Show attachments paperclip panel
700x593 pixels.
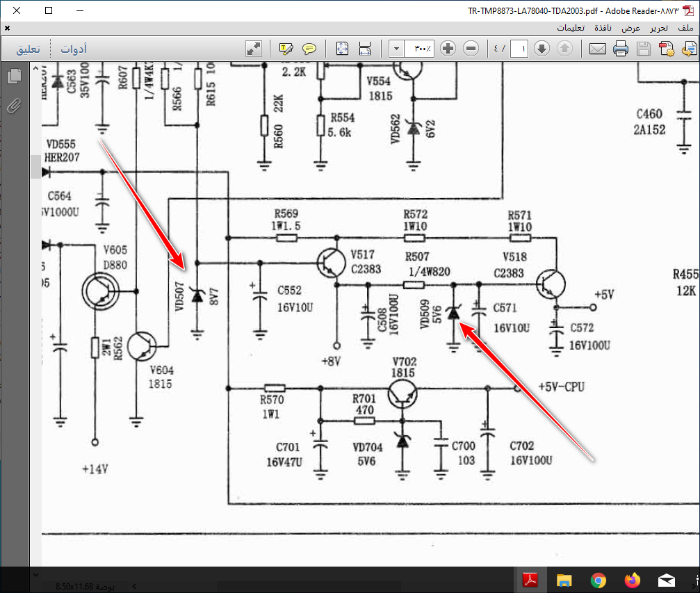tap(15, 106)
